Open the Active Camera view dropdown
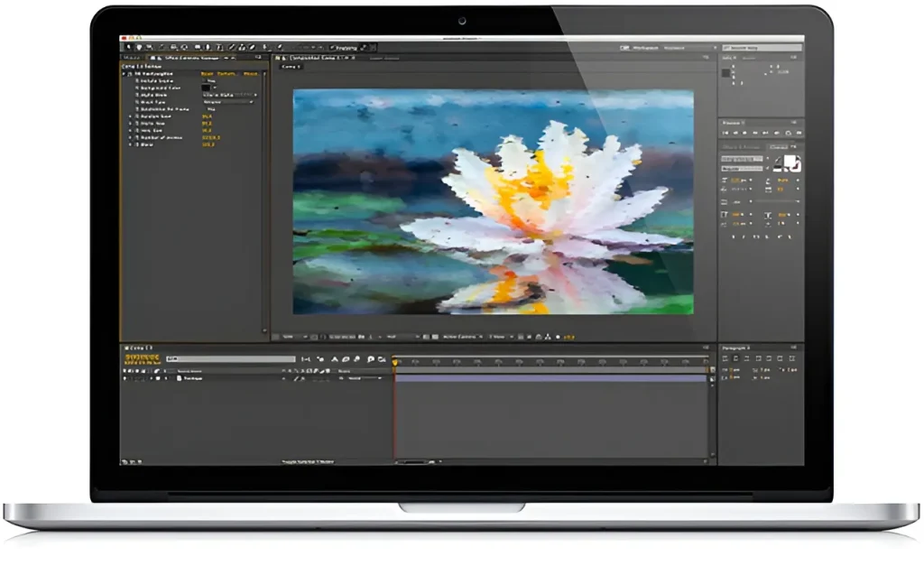The width and height of the screenshot is (924, 566). pos(463,337)
